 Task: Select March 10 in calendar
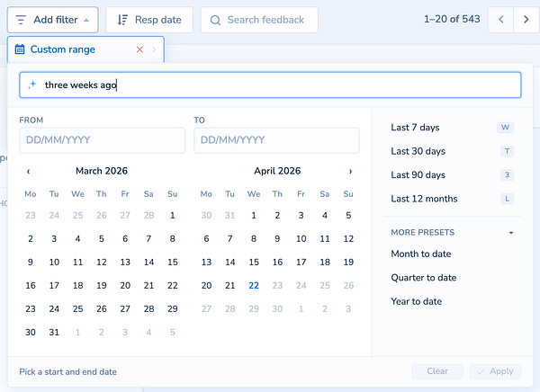point(54,263)
